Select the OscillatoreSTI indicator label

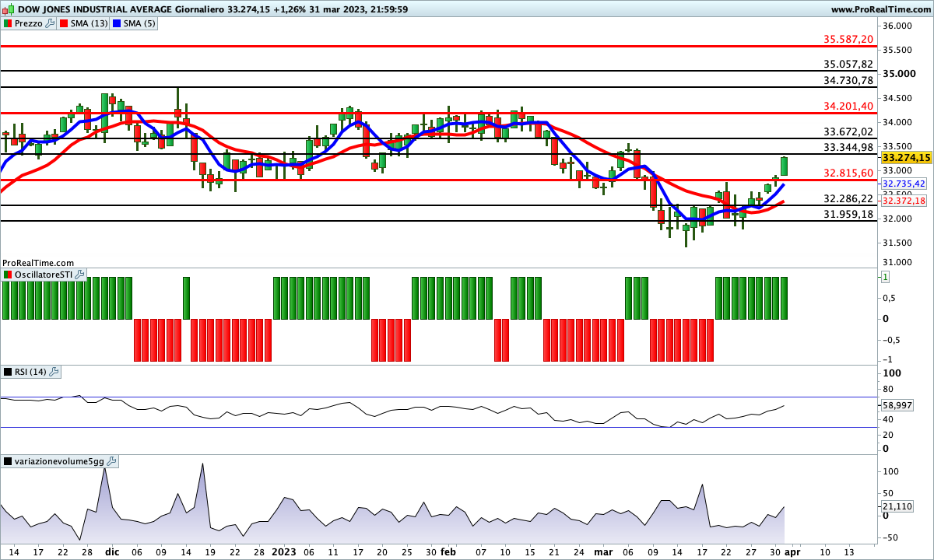(x=44, y=275)
